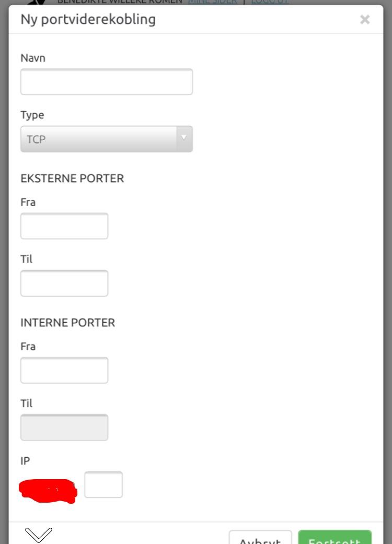The width and height of the screenshot is (392, 544).
Task: Close the Ny portviderekobling dialog
Action: pos(365,20)
